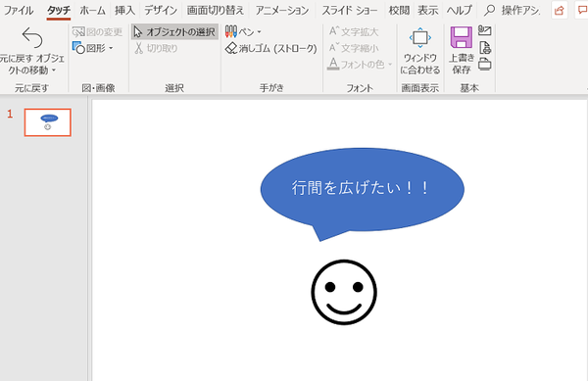The image size is (588, 381).
Task: Click 文字拡大 to enlarge font
Action: 354,32
